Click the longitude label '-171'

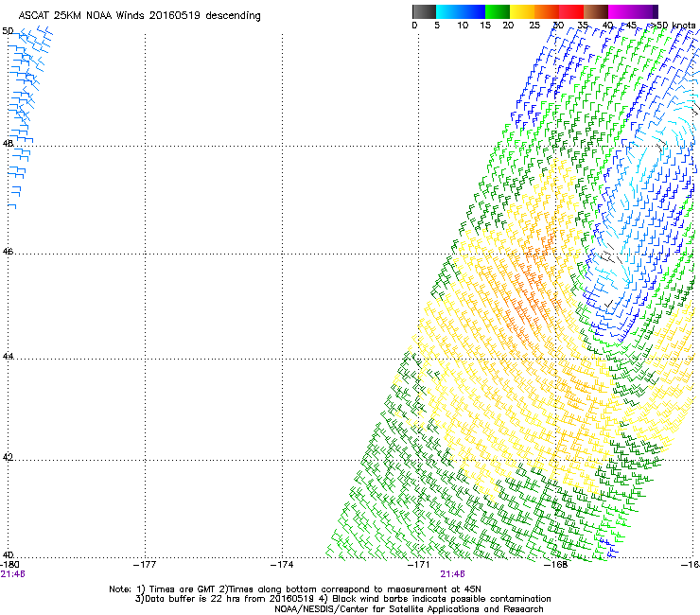(x=419, y=565)
